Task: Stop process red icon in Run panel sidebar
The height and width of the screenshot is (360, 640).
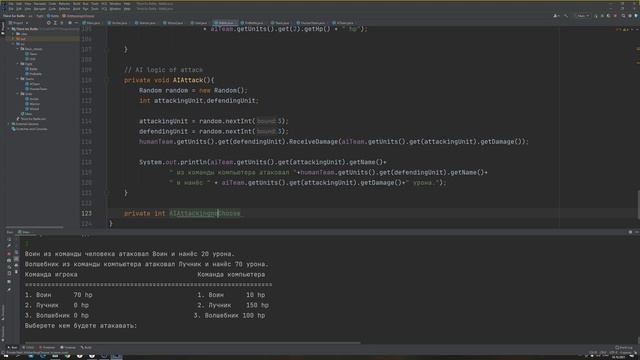Action: (x=9, y=253)
